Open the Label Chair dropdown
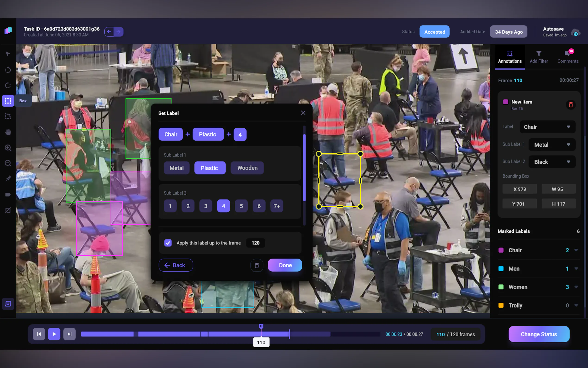 [x=547, y=127]
